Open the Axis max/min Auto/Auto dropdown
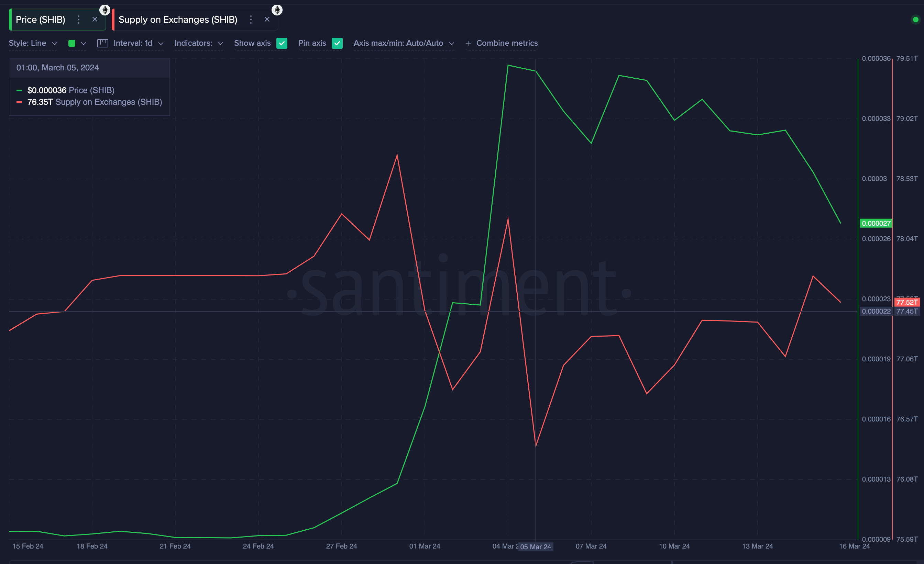The width and height of the screenshot is (924, 564). [x=404, y=43]
